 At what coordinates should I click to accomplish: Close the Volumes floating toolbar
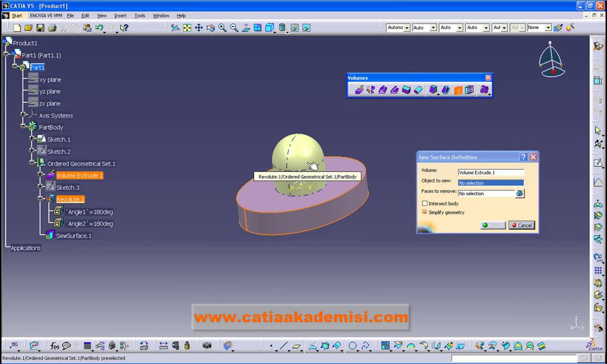click(488, 78)
